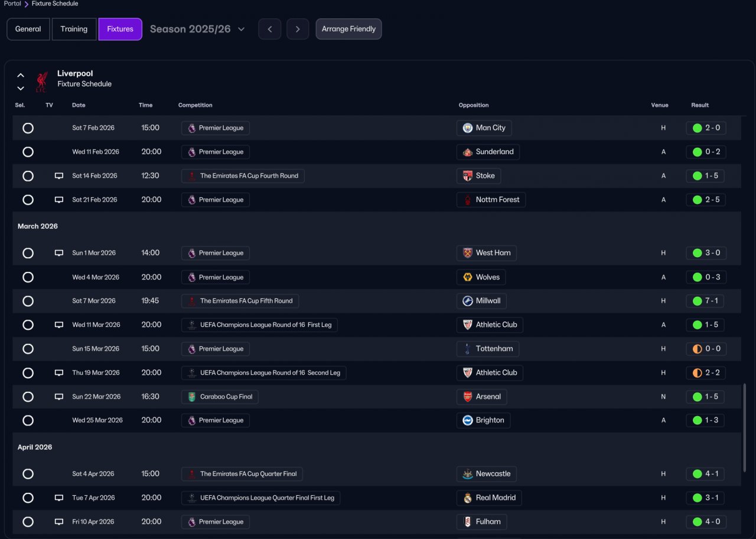756x539 pixels.
Task: Click the Millwall club badge
Action: pos(468,301)
